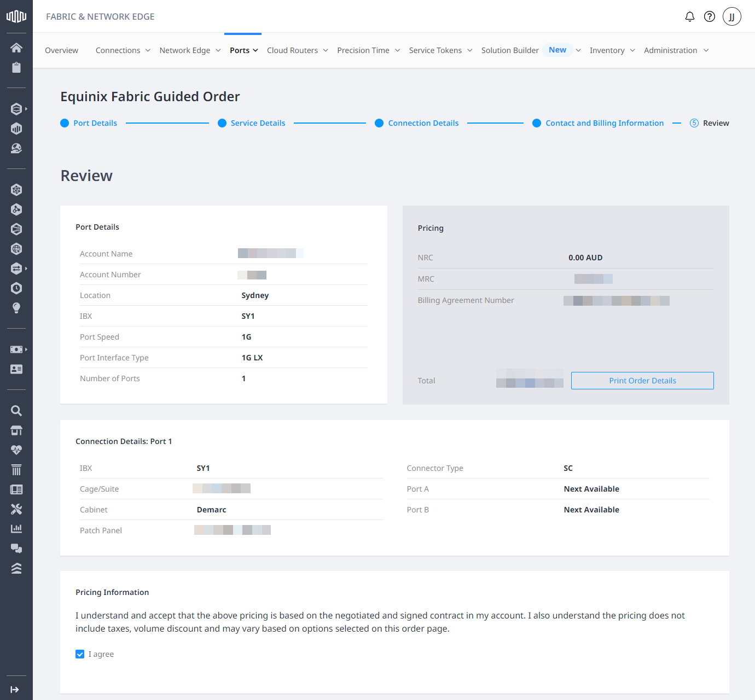Expand the layers icon's sidebar submenu arrow
Viewport: 755px width, 700px height.
pos(26,109)
